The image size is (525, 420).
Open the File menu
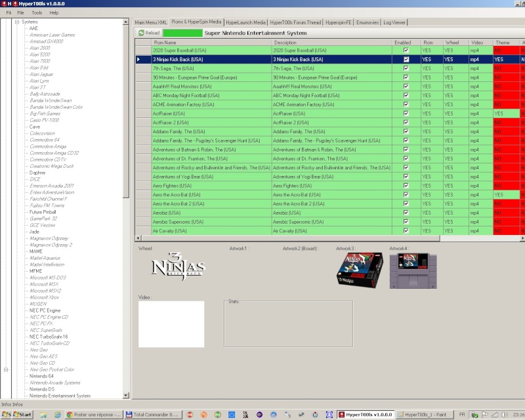coord(21,12)
